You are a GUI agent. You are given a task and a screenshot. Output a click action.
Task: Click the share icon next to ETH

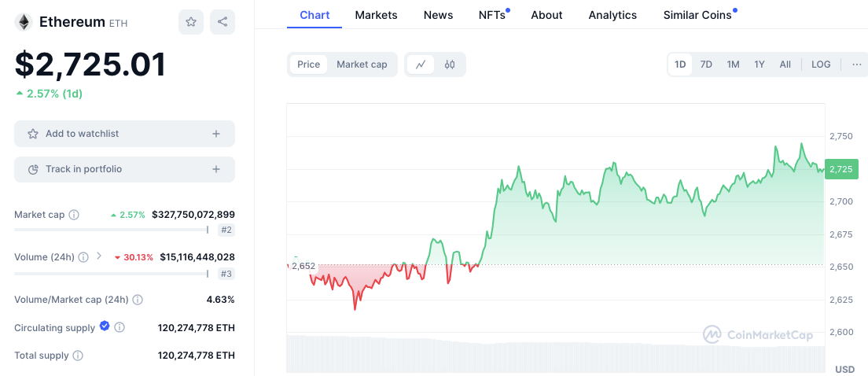(x=223, y=22)
